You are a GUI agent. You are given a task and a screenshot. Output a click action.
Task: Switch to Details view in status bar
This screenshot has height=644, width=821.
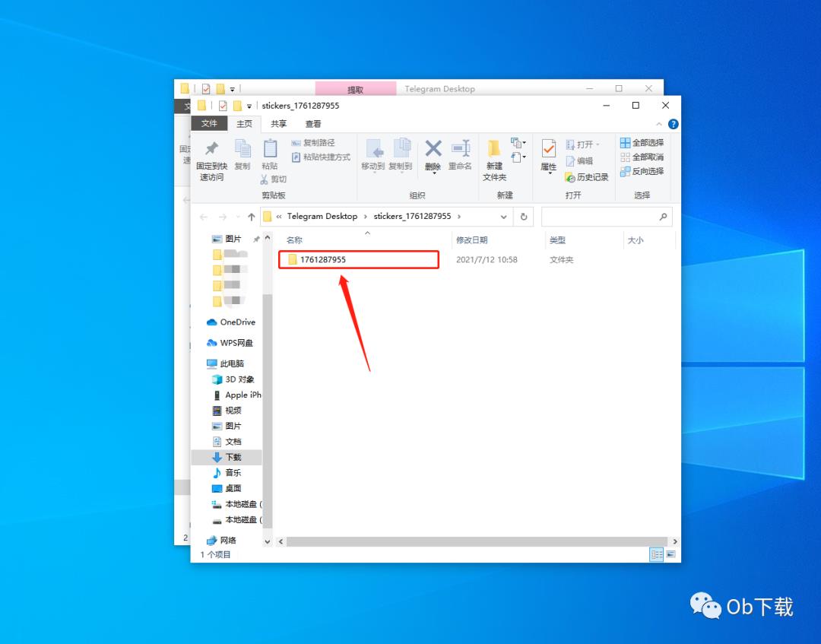pos(656,554)
